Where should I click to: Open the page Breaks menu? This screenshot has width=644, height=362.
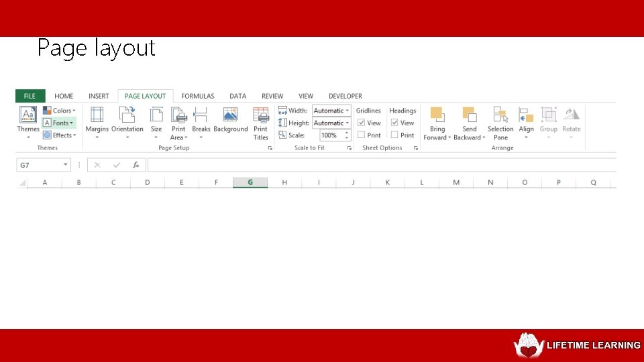click(x=201, y=122)
